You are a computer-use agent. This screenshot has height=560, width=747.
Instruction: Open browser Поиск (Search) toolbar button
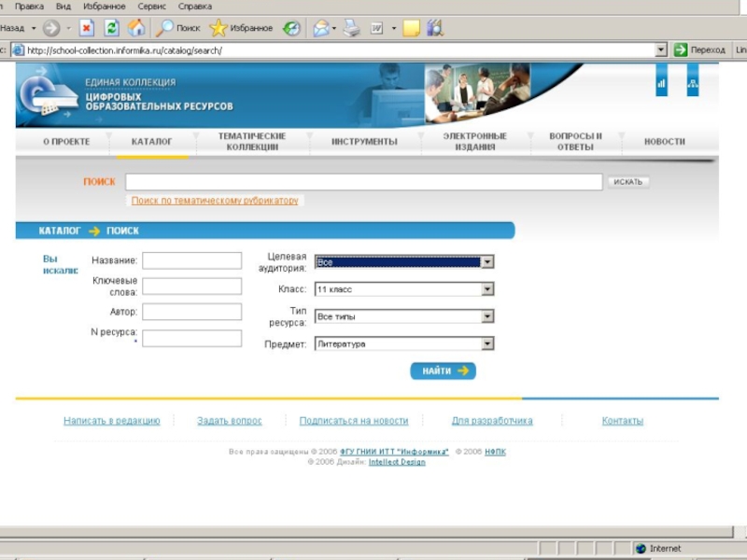point(179,28)
